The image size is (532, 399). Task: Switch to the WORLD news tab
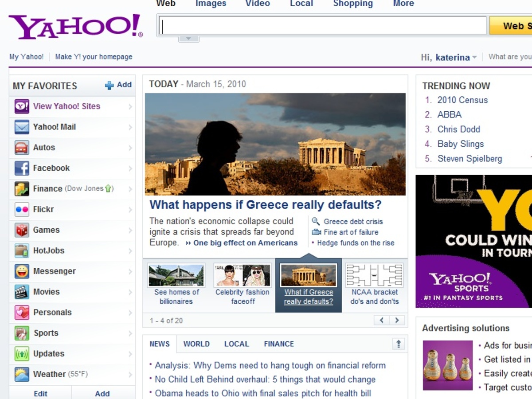196,344
